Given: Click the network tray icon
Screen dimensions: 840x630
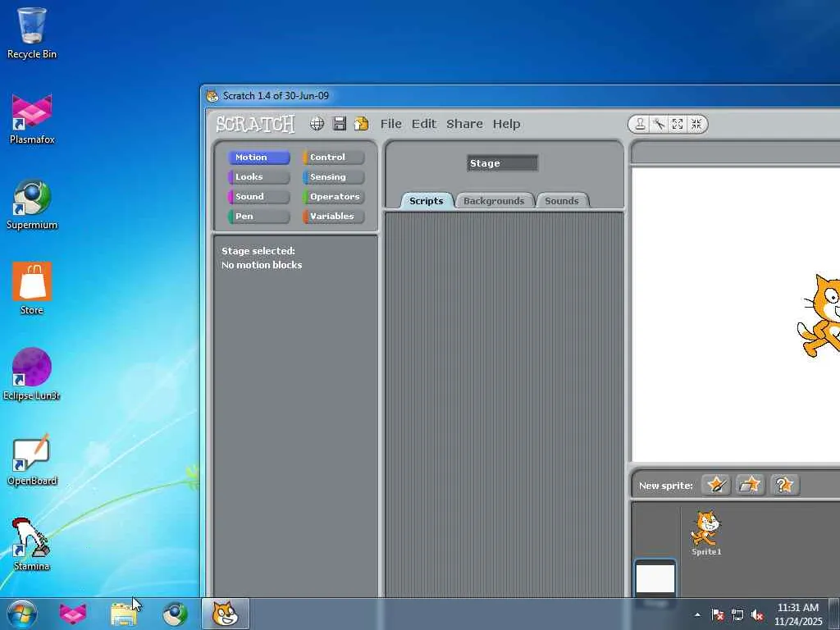Looking at the screenshot, I should click(737, 614).
